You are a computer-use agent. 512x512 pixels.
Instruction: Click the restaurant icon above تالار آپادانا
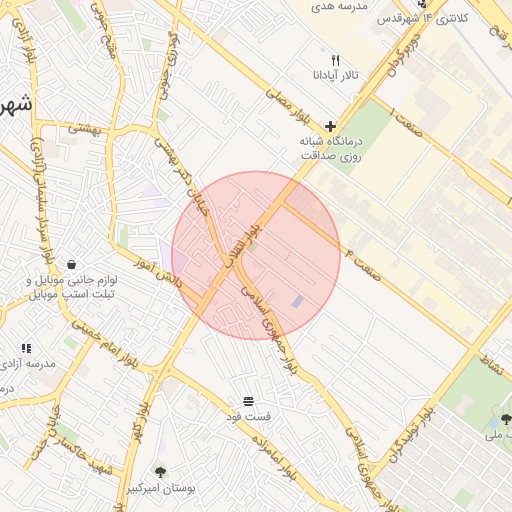tap(336, 61)
